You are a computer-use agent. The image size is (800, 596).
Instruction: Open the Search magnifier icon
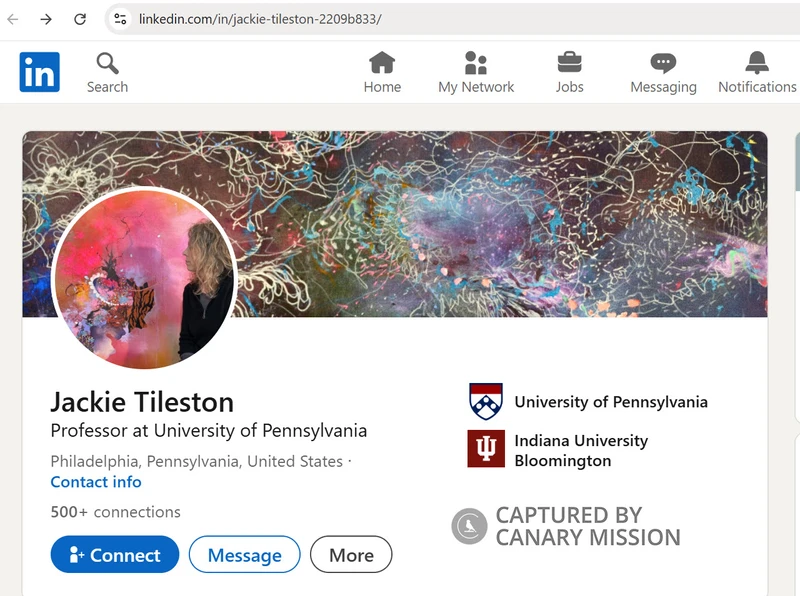pos(108,64)
